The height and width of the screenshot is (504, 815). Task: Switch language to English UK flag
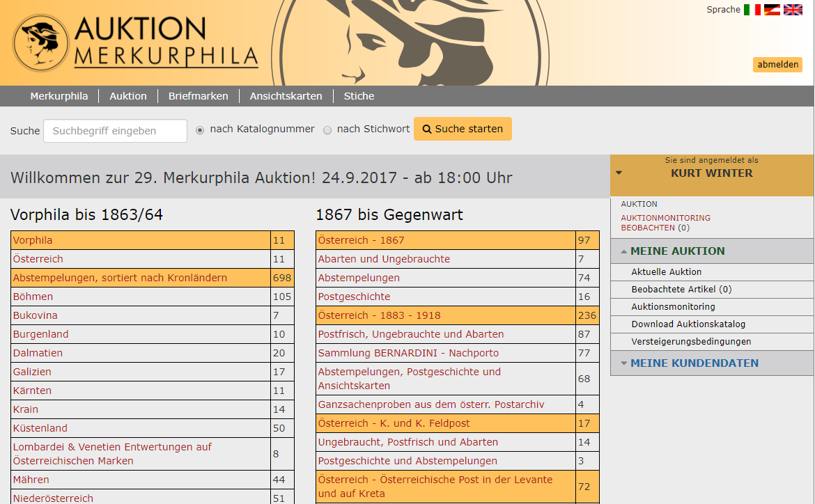click(793, 10)
